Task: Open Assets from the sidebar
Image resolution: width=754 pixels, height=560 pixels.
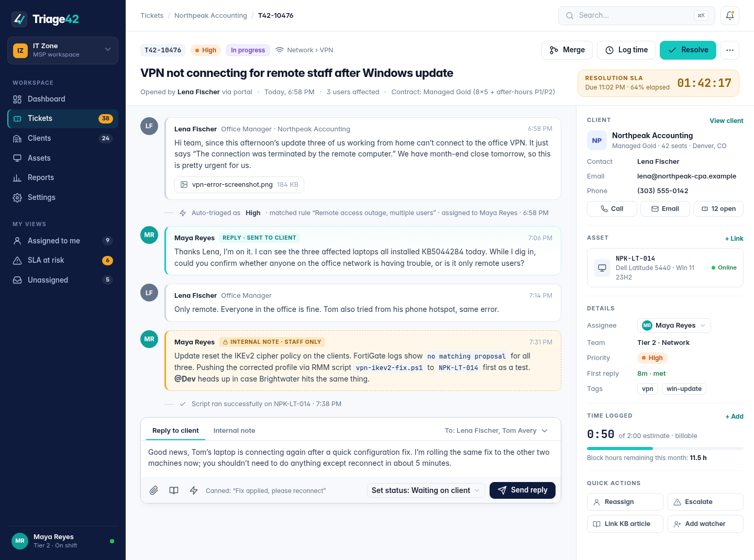Action: tap(63, 158)
